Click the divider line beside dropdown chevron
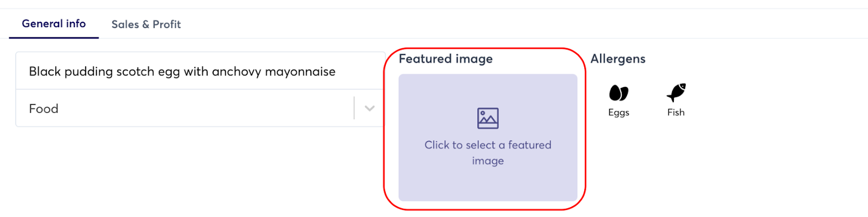This screenshot has height=217, width=868. click(354, 108)
